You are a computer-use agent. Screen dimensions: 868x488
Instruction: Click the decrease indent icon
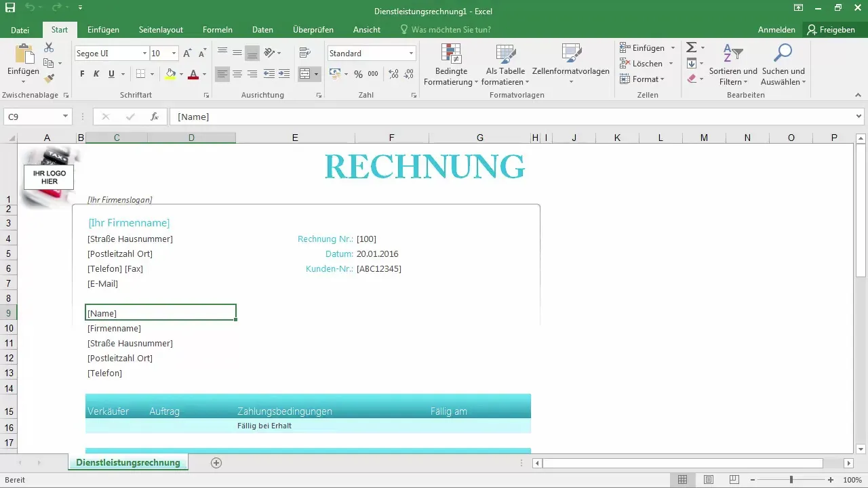[x=269, y=74]
